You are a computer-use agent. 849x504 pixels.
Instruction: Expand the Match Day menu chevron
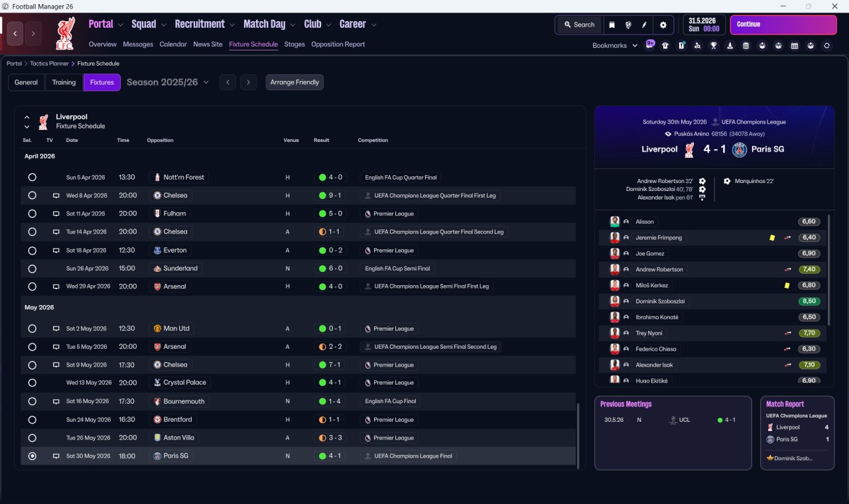click(x=293, y=25)
